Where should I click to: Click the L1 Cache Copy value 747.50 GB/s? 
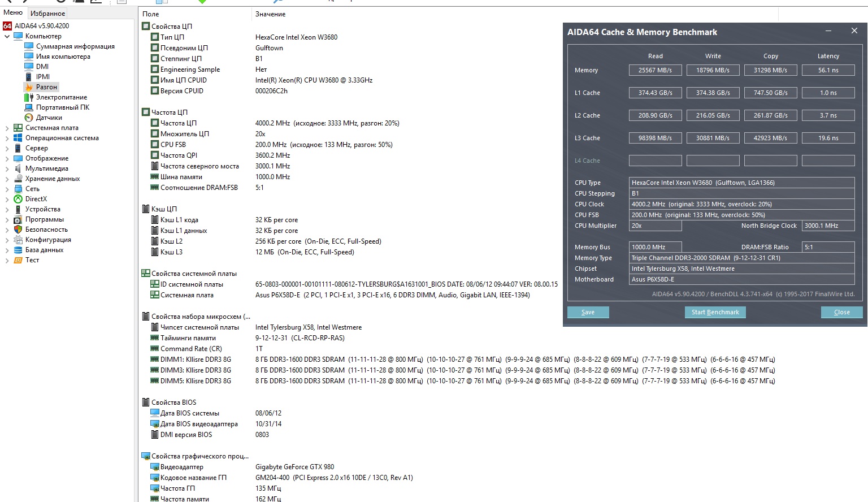point(771,93)
